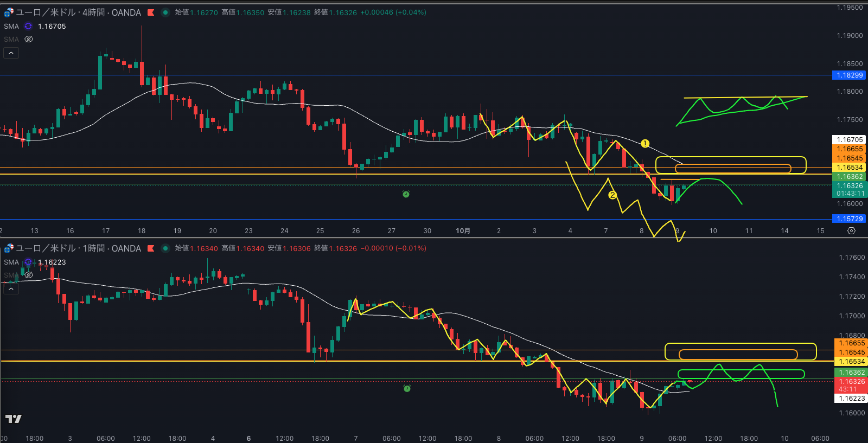
Task: Collapse the indicator legend in the 4-hour chart
Action: (11, 53)
